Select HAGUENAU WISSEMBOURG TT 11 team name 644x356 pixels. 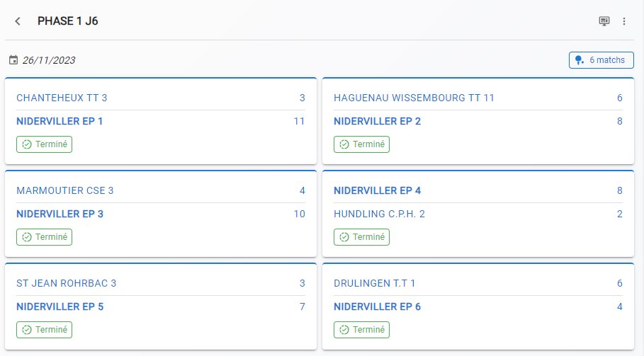(x=414, y=98)
